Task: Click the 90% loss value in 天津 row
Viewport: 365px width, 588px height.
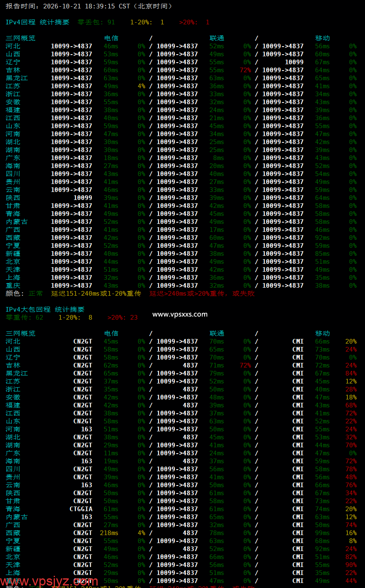Action: pos(351,565)
